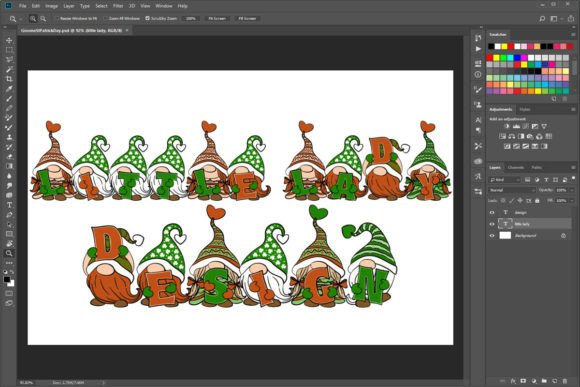This screenshot has height=387, width=580.
Task: Swap foreground and background colors
Action: point(12,272)
